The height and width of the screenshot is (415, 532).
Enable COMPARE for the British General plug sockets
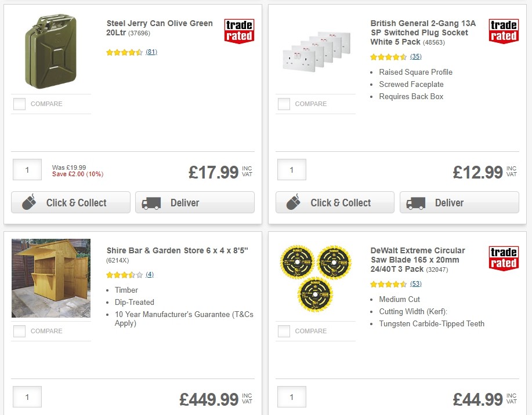coord(283,104)
